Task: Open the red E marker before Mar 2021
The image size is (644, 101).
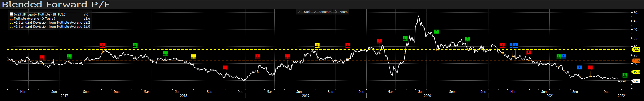Action: point(502,45)
